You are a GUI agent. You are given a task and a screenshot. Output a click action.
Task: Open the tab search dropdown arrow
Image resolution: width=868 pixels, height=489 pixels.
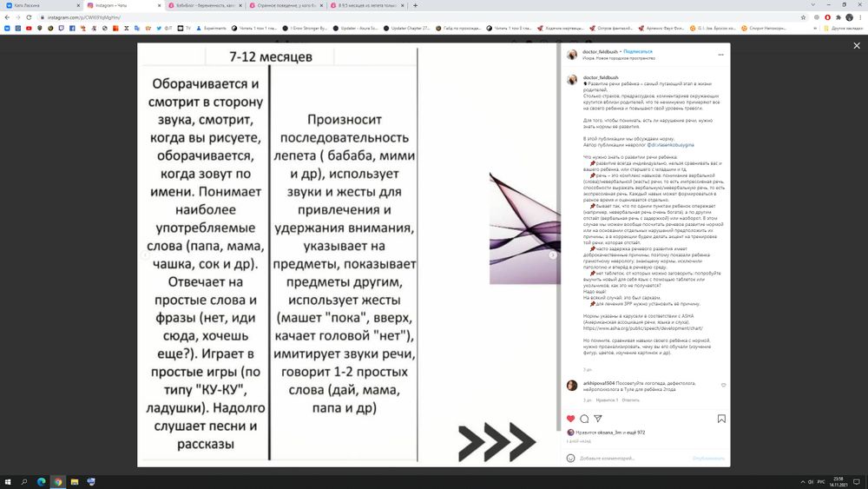coord(812,5)
